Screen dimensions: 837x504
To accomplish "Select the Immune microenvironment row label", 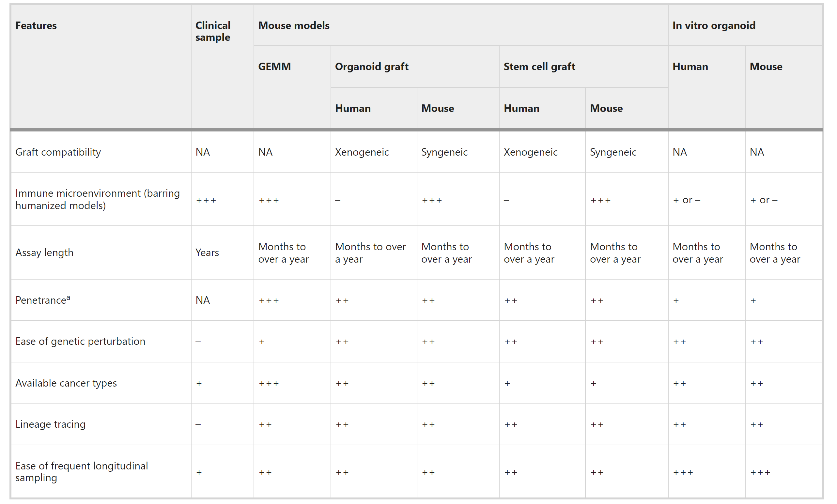I will [x=98, y=199].
